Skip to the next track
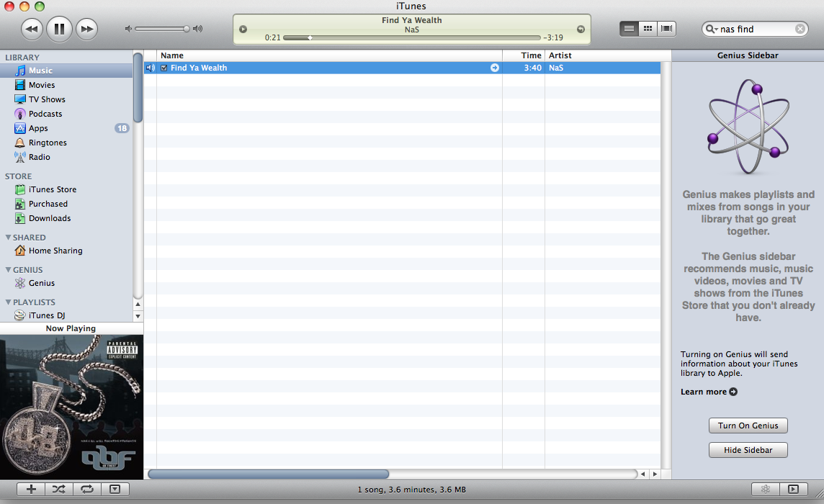824x504 pixels. coord(86,29)
